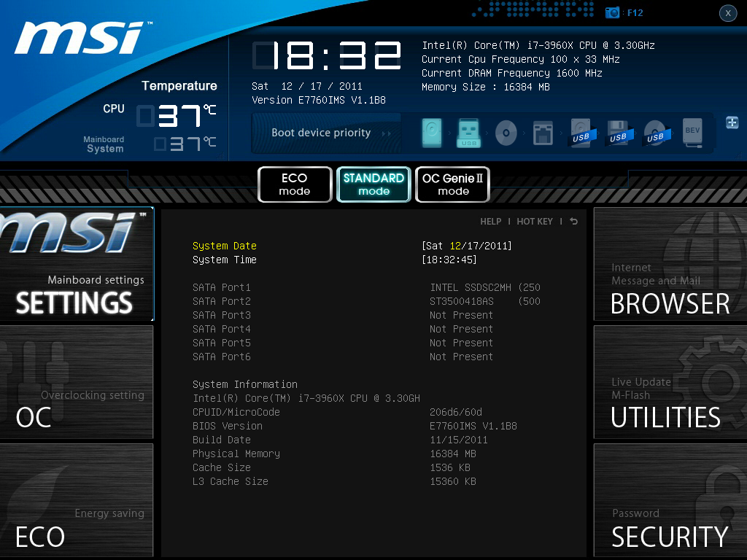This screenshot has height=560, width=747.
Task: Select the System Date row
Action: pos(352,246)
